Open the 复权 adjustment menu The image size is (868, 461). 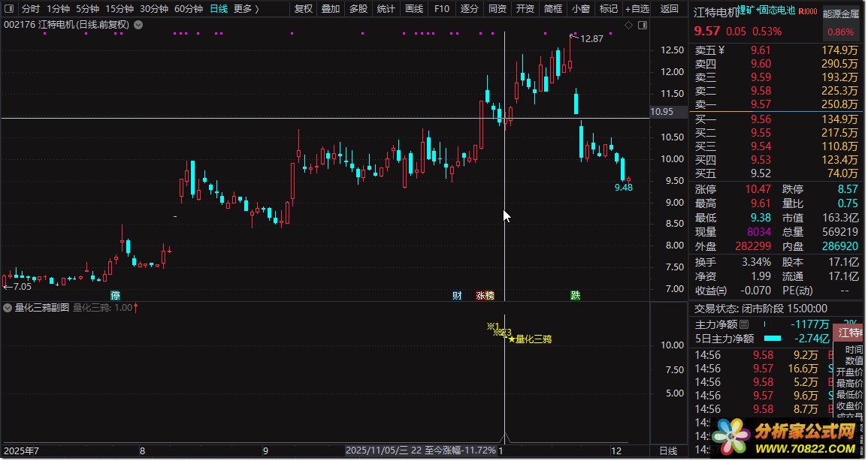tap(304, 9)
